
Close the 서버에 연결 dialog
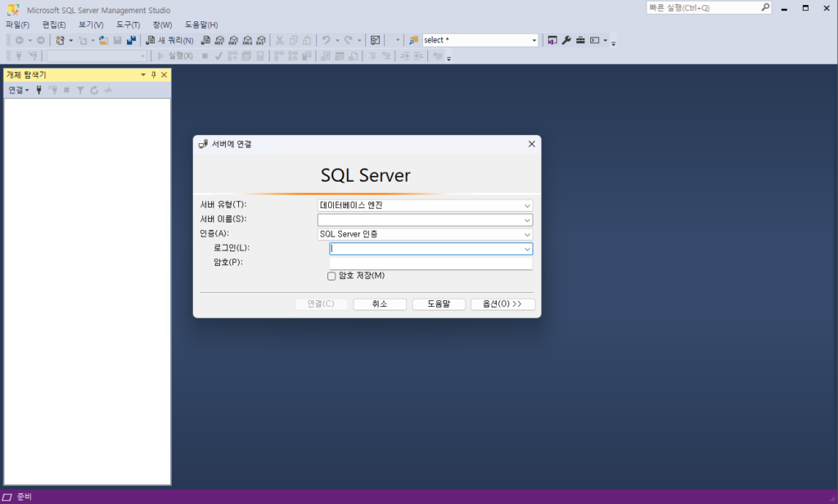[531, 144]
